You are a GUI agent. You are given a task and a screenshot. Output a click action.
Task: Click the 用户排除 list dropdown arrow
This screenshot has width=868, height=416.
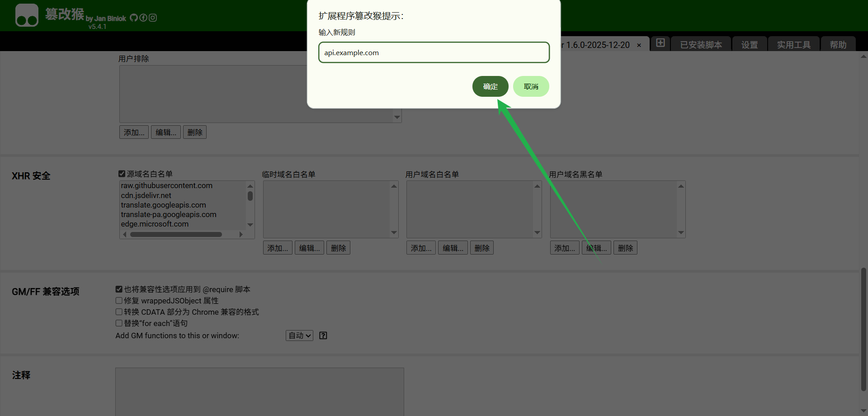coord(397,118)
